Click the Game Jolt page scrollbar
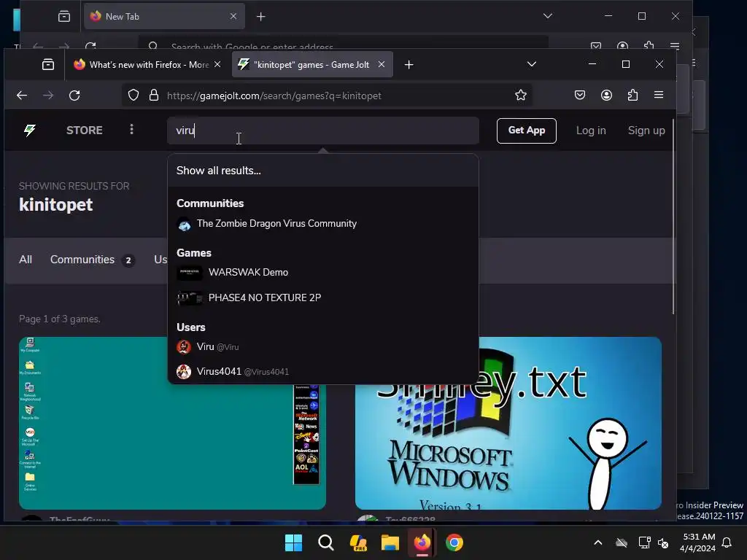This screenshot has height=560, width=747. 673,217
